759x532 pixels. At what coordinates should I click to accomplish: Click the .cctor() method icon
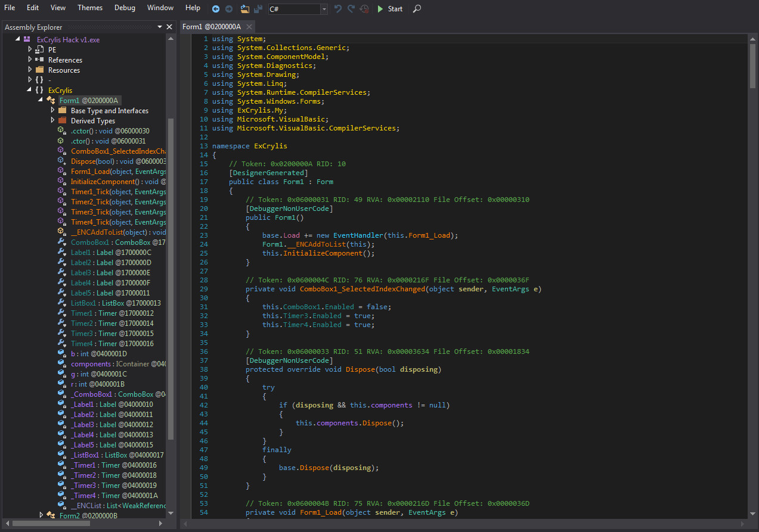[x=61, y=130]
